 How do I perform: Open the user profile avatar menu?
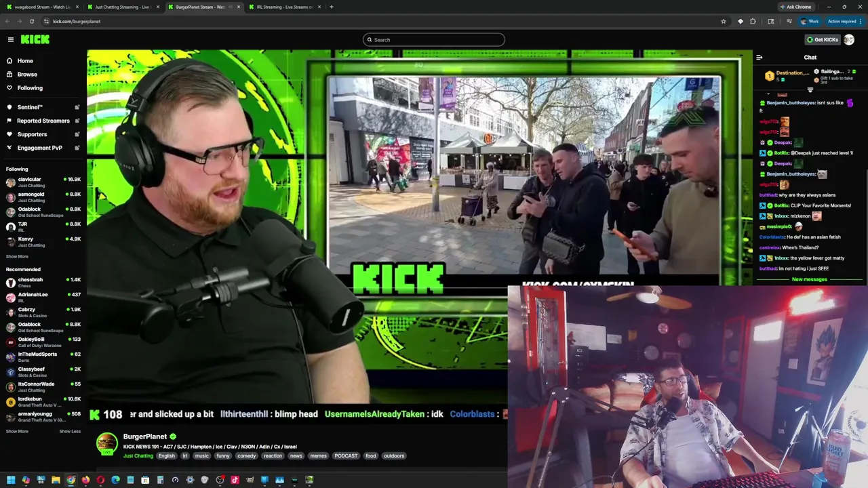point(849,40)
